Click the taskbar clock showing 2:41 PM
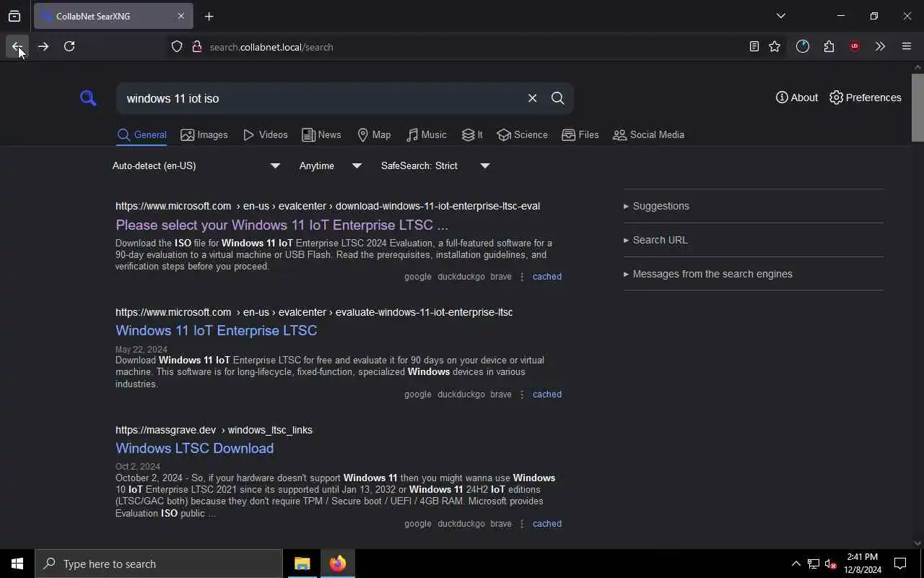 [863, 564]
